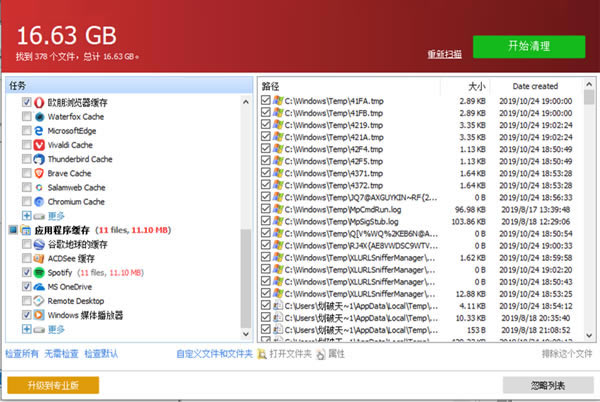Click the document icon of the 10.33 KB AppData file
The height and width of the screenshot is (402, 600).
click(x=278, y=318)
